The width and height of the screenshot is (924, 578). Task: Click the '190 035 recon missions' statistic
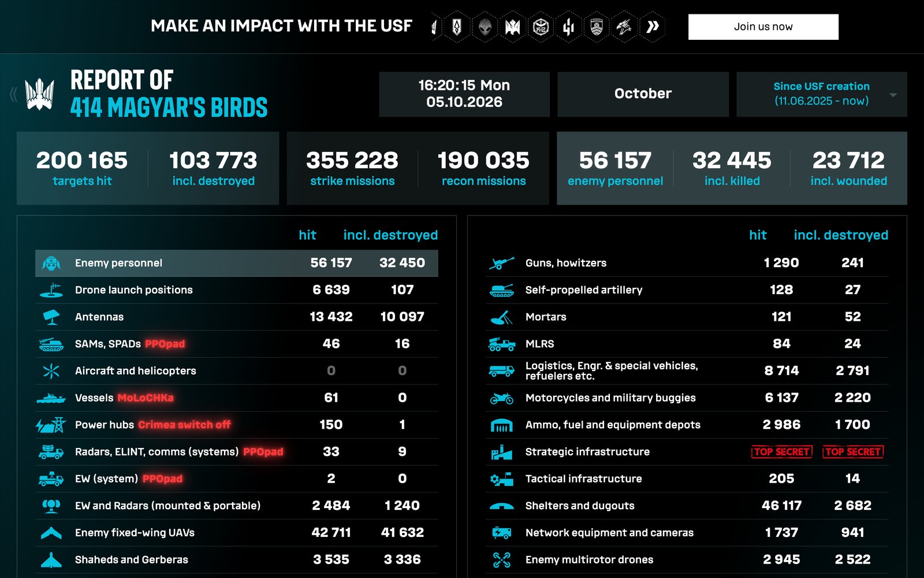[483, 168]
